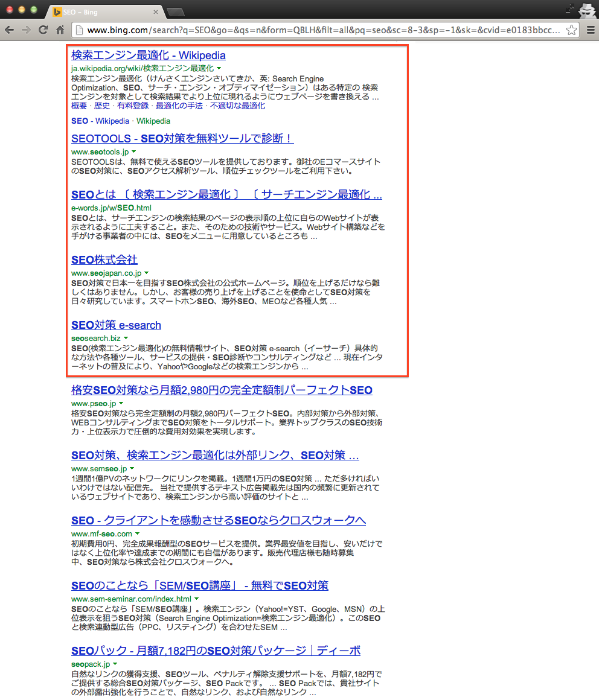Viewport: 599px width, 700px height.
Task: Click seopack.jp green URL text
Action: pos(91,664)
